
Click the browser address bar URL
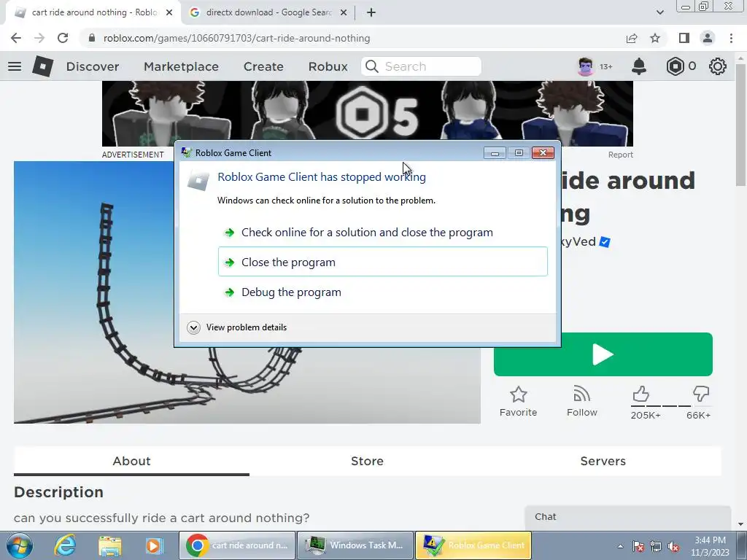click(x=237, y=38)
